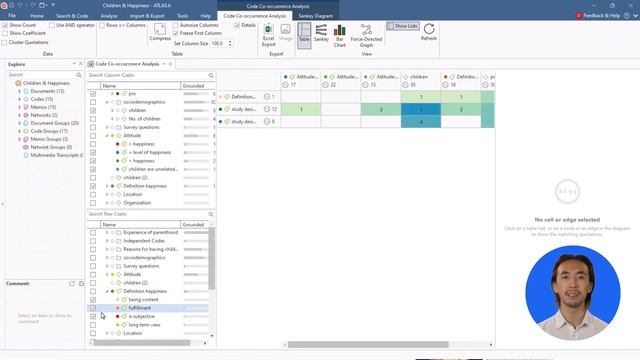Collapse Attitude in column codes list
640x360 pixels.
107,136
